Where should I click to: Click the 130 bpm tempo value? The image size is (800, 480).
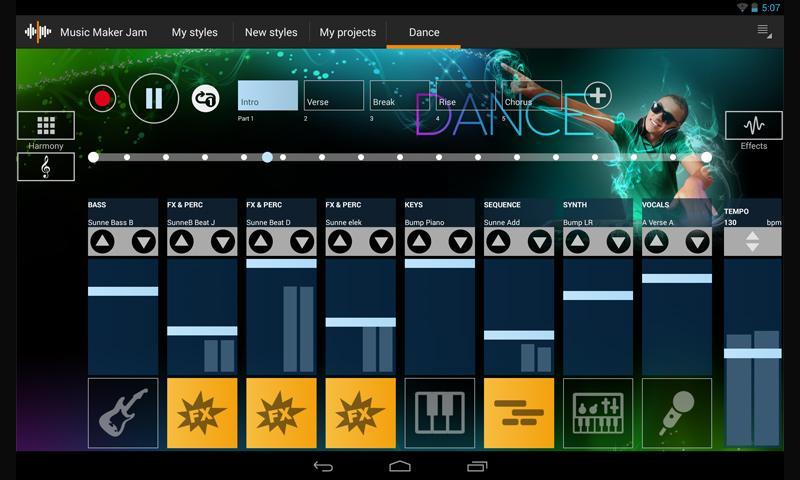click(x=730, y=222)
